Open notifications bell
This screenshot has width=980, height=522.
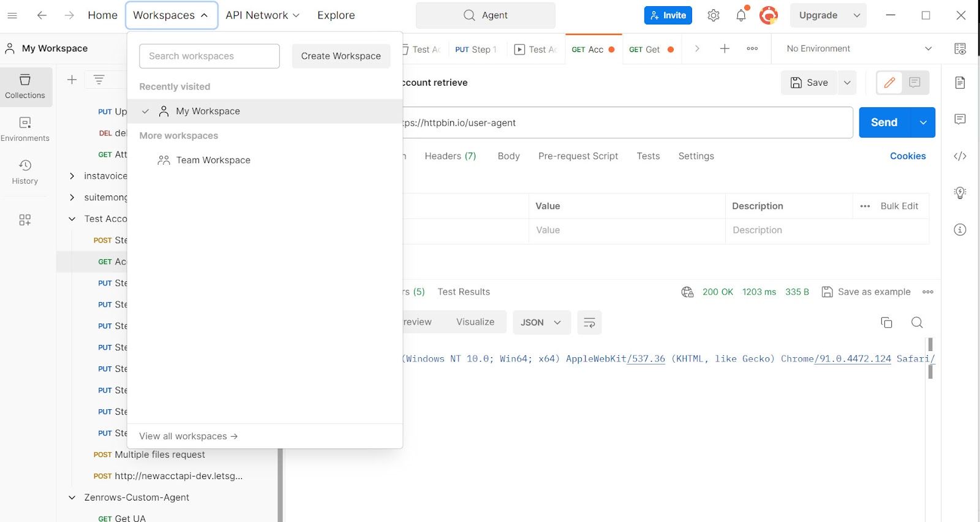pyautogui.click(x=741, y=15)
